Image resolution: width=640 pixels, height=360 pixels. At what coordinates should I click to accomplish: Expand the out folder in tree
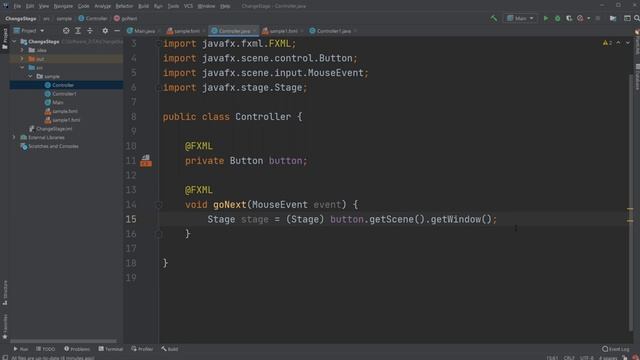(22, 59)
